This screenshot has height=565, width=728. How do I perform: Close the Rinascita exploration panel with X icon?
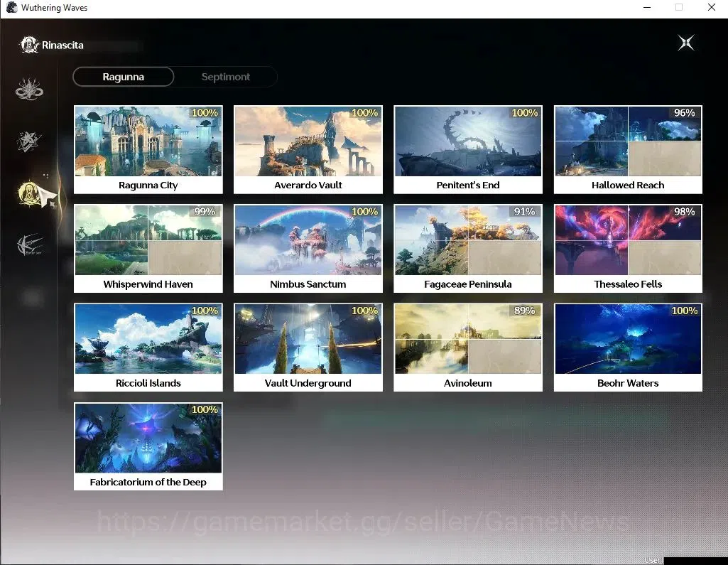(686, 43)
